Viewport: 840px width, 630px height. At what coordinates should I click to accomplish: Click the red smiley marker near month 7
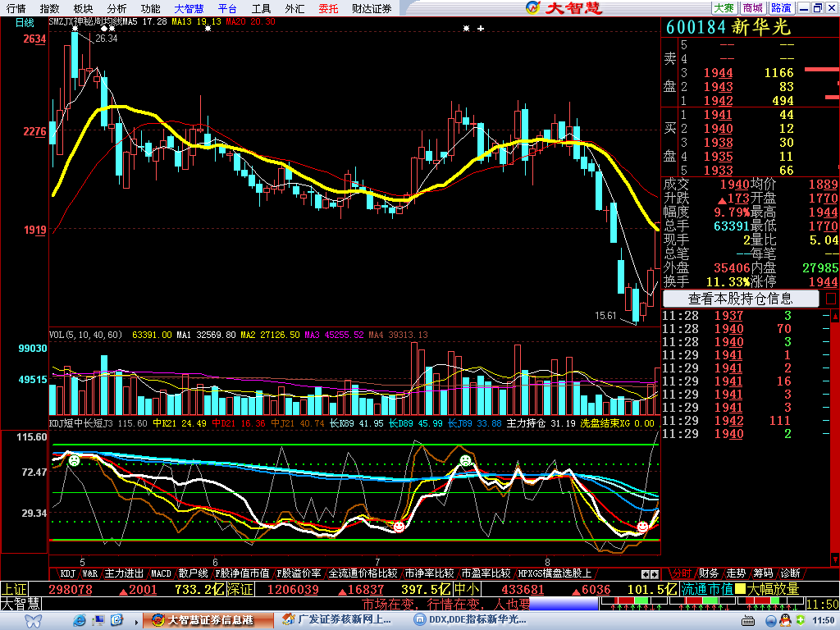(x=399, y=527)
